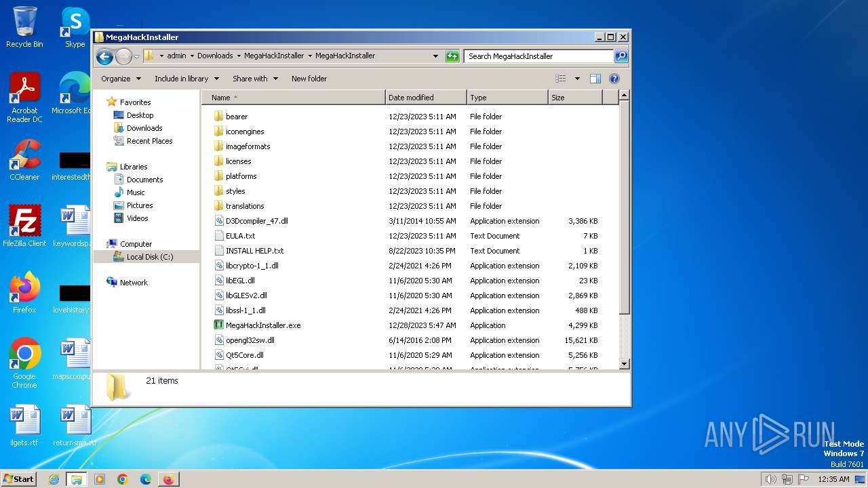The width and height of the screenshot is (868, 488).
Task: Open the Share with dropdown
Action: tap(255, 79)
